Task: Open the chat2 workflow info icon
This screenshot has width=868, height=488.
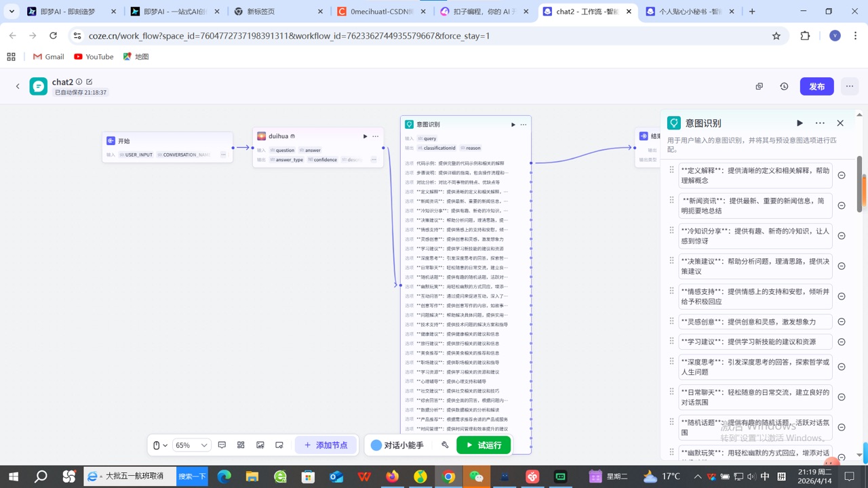Action: pos(79,82)
